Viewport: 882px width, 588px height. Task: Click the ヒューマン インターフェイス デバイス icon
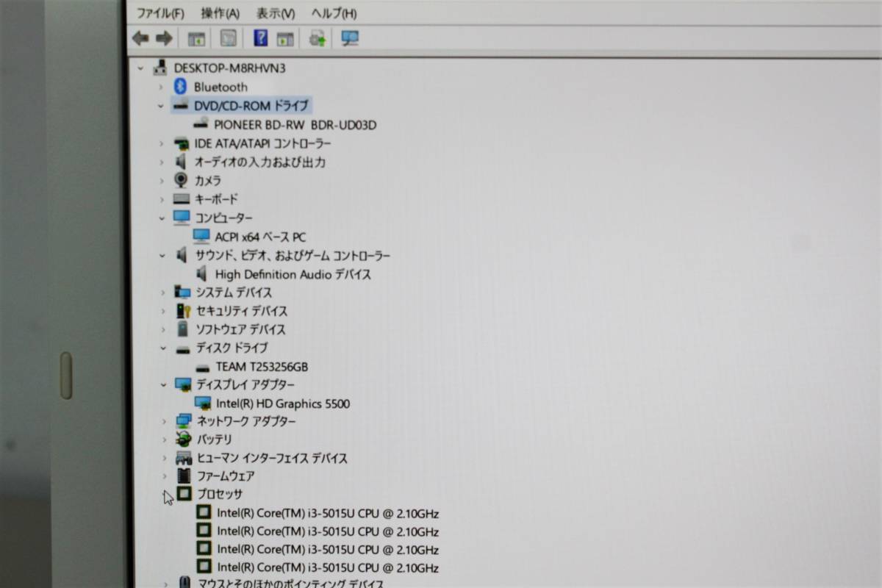coord(184,458)
